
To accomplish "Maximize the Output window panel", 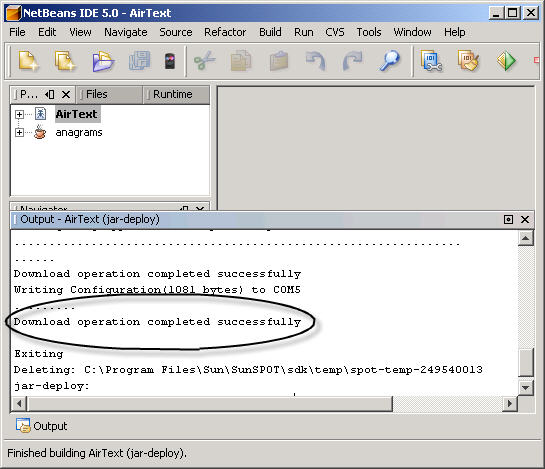I will point(508,219).
